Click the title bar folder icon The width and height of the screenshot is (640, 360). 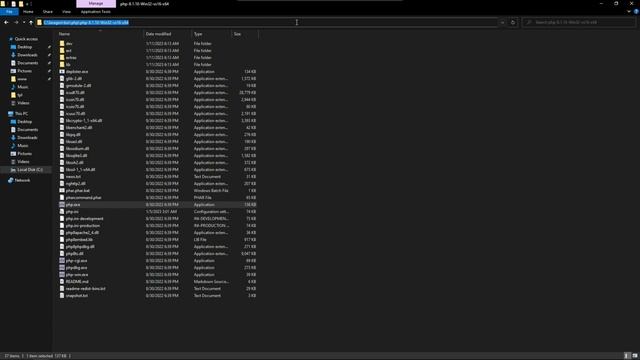tap(4, 4)
